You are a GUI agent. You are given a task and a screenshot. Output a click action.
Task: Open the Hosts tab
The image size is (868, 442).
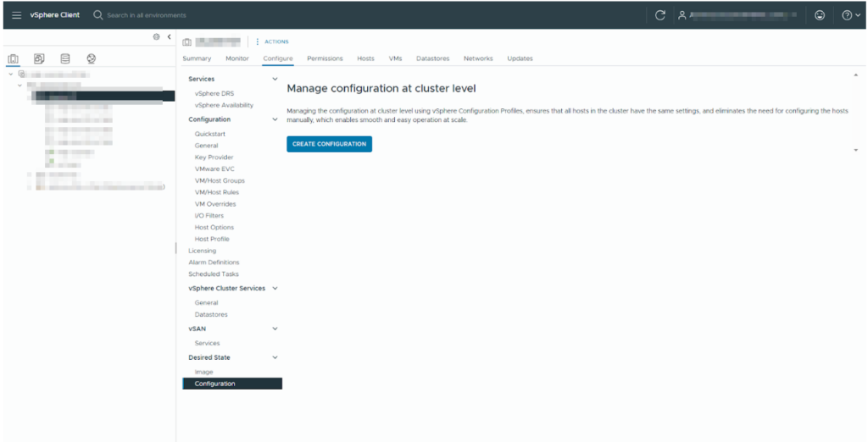[365, 58]
